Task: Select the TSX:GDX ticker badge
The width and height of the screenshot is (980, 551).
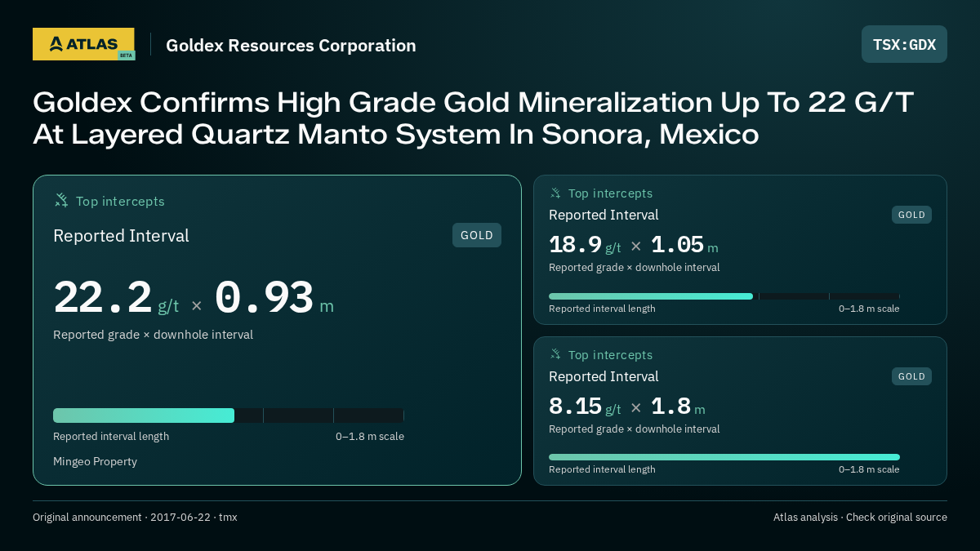Action: tap(904, 44)
